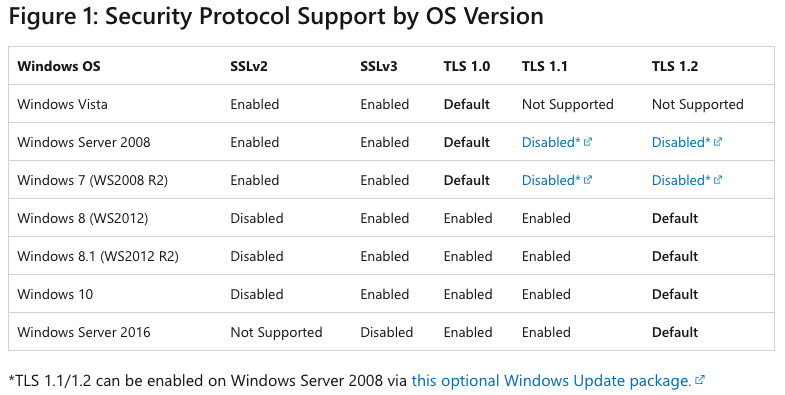Viewport: 785px width, 395px height.
Task: Click external-link icon beside Server 2008 TLS 1.2
Action: tap(718, 142)
